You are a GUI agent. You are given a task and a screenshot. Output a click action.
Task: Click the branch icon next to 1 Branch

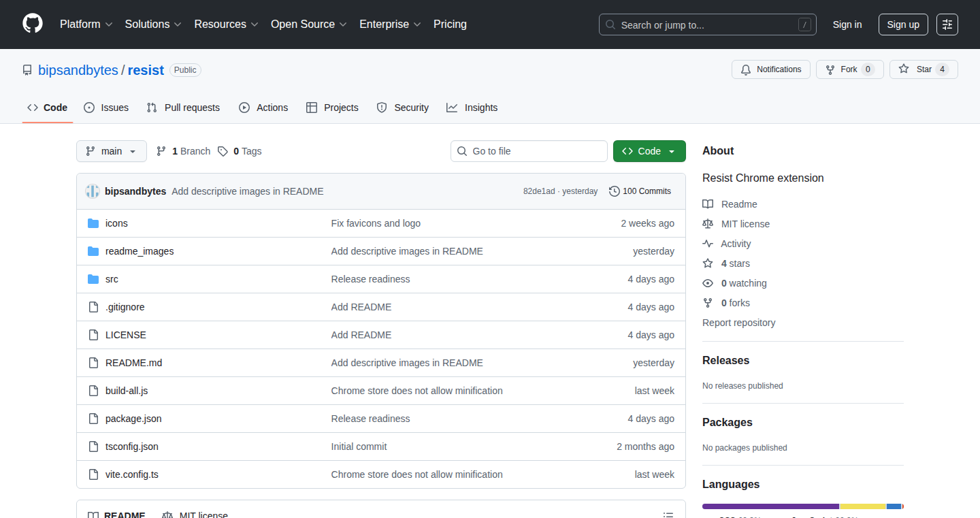(161, 151)
